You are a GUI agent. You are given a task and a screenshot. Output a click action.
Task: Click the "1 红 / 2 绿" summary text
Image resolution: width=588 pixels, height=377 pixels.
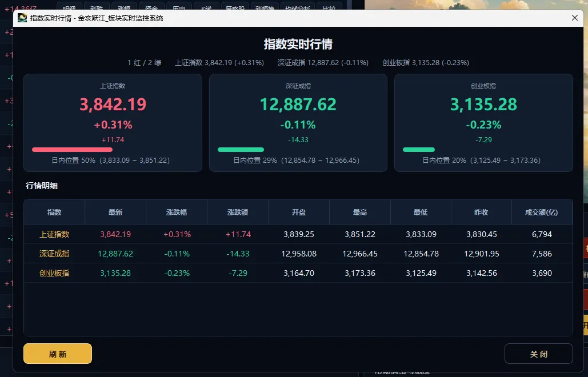point(145,63)
